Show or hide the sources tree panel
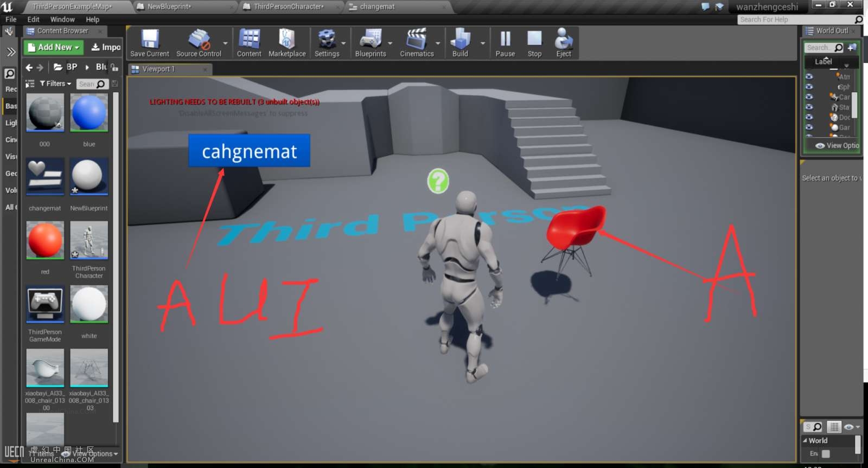This screenshot has height=468, width=868. click(30, 84)
